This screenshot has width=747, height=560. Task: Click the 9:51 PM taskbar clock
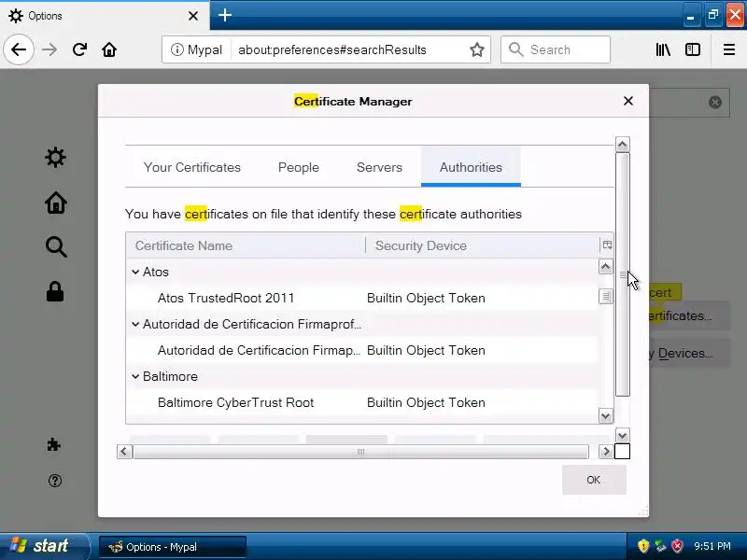tap(712, 546)
